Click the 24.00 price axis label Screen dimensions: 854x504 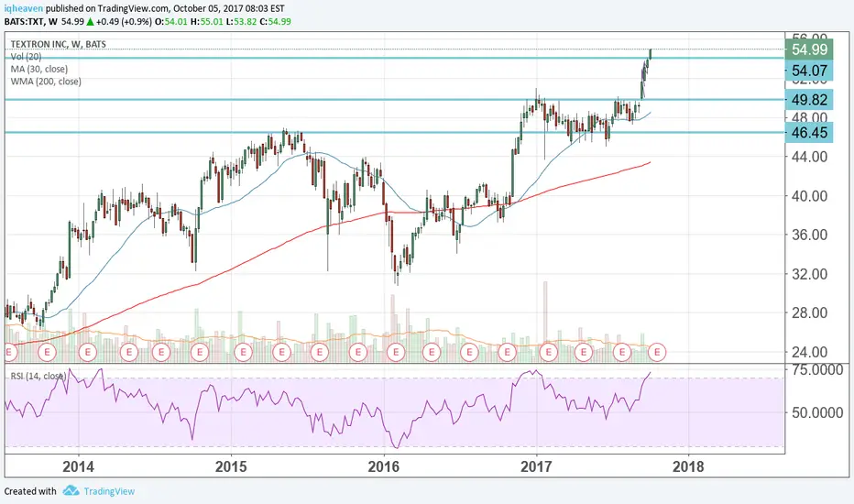click(x=809, y=352)
